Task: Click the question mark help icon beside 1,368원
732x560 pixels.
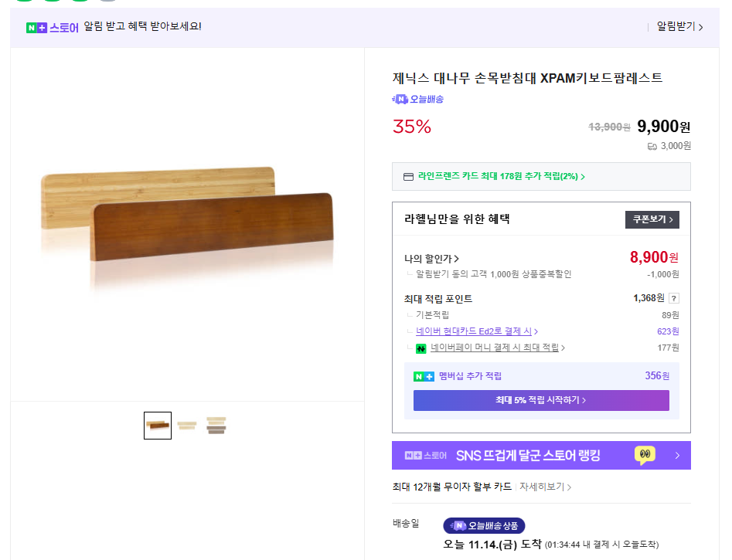Action: tap(673, 298)
